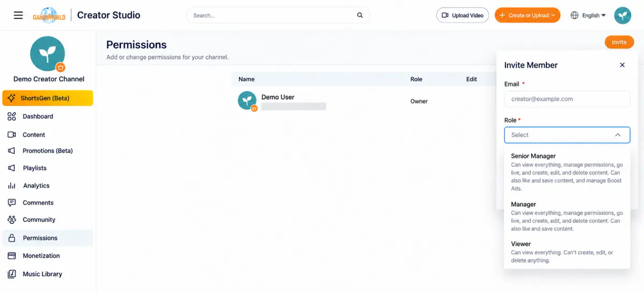Click the top search box
The width and height of the screenshot is (644, 292).
click(x=278, y=16)
